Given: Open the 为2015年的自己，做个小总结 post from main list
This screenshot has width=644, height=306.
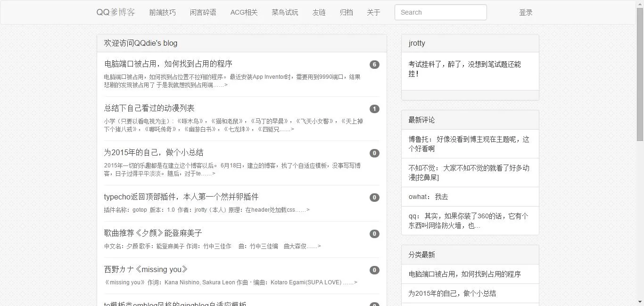Looking at the screenshot, I should pyautogui.click(x=154, y=152).
